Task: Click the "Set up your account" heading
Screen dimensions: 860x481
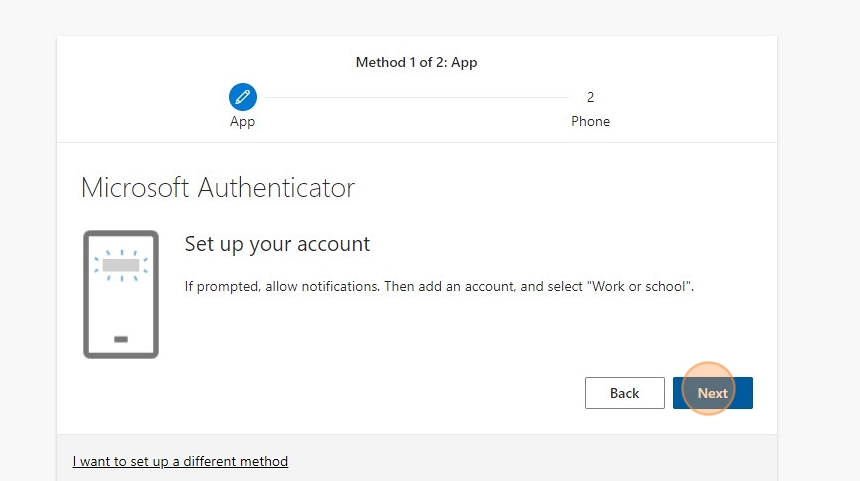Action: (277, 244)
